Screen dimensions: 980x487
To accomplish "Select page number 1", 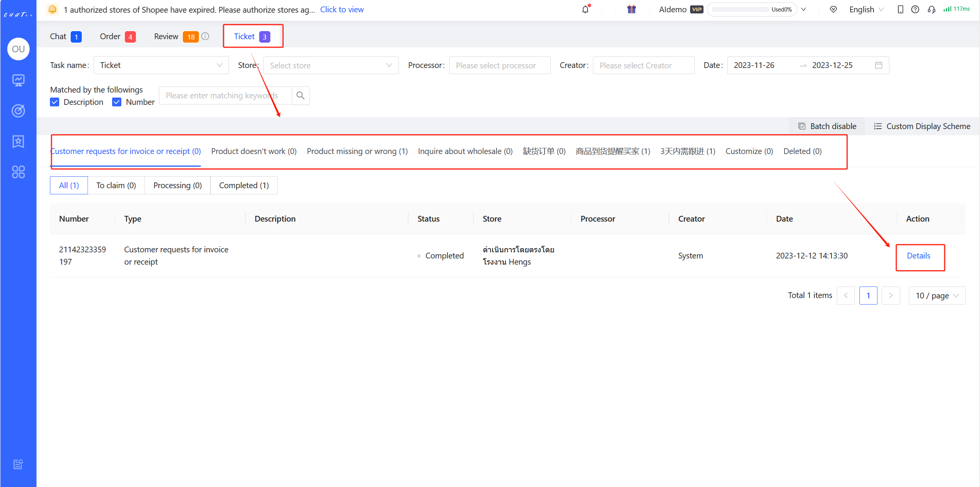I will 868,295.
